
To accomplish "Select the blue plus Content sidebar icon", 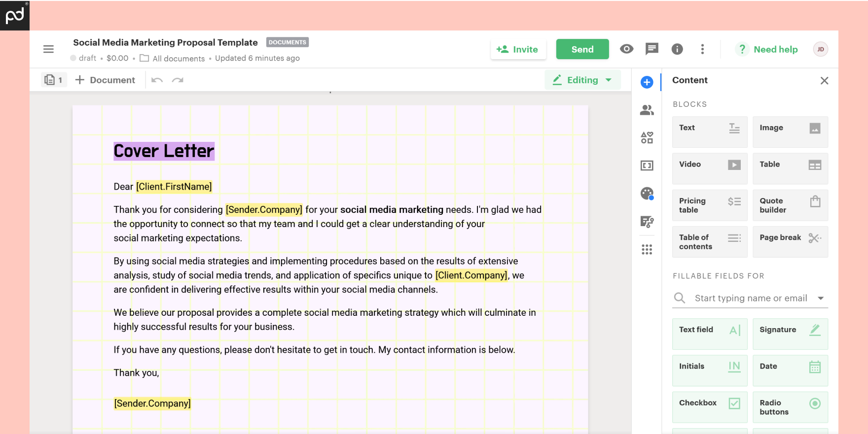I will [647, 82].
